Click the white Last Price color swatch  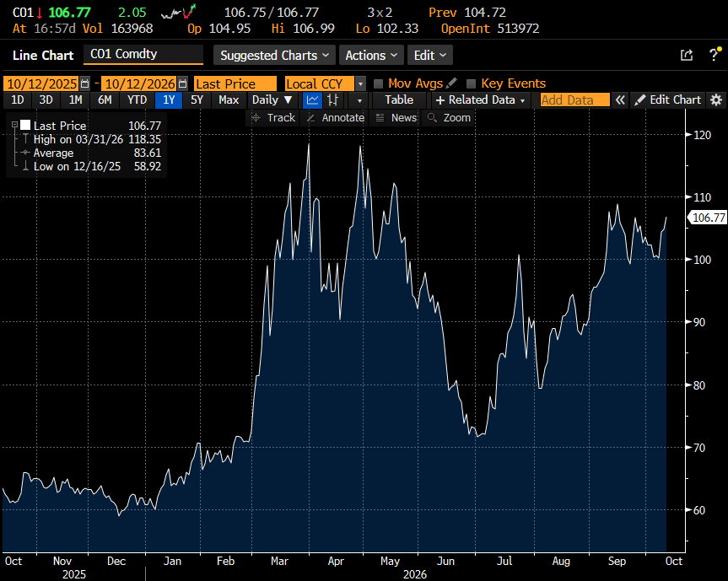click(x=25, y=125)
